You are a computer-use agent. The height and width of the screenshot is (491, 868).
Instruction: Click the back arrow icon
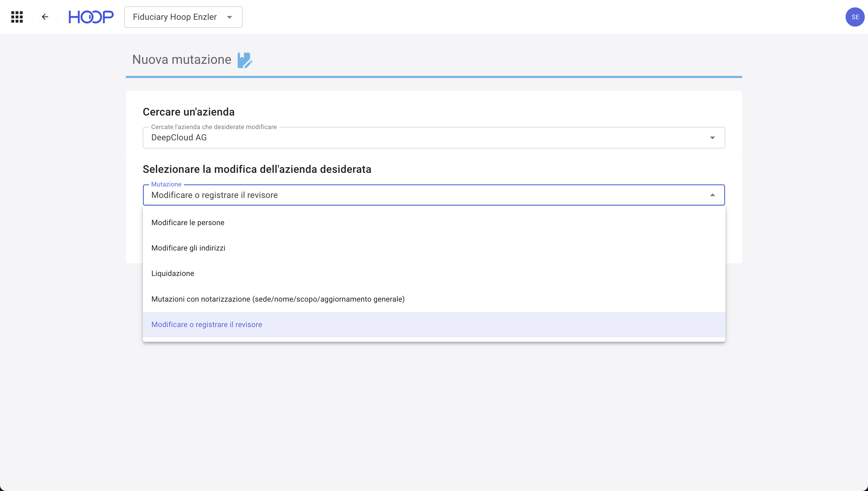coord(45,17)
